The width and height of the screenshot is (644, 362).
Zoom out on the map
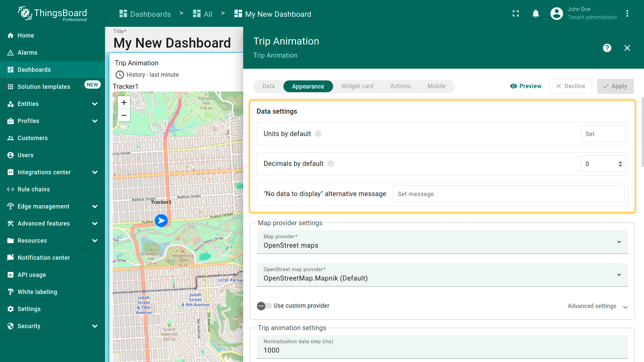(x=124, y=115)
